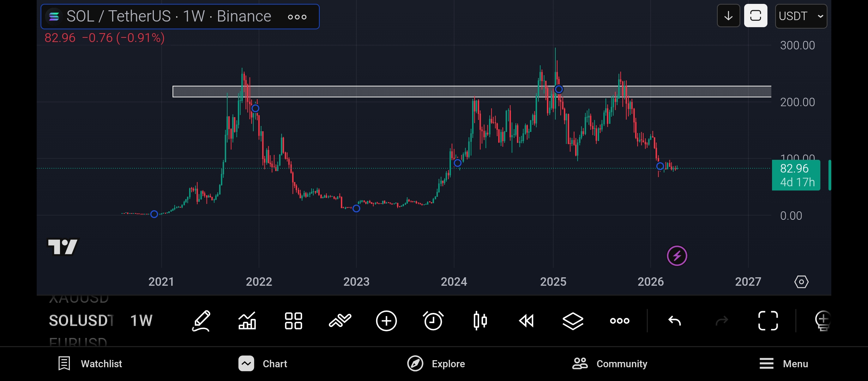Tap the down arrow button at top
Viewport: 868px width, 381px height.
729,16
